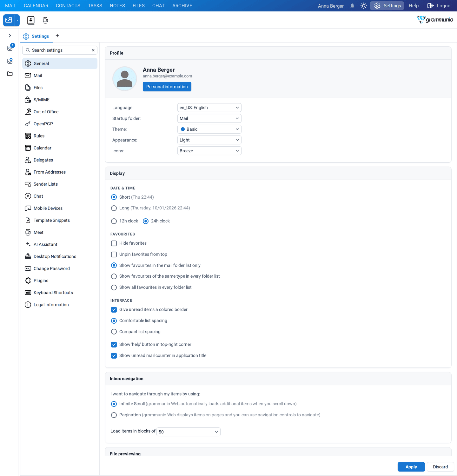This screenshot has height=476, width=457.
Task: Select the 12h clock option
Action: [114, 221]
